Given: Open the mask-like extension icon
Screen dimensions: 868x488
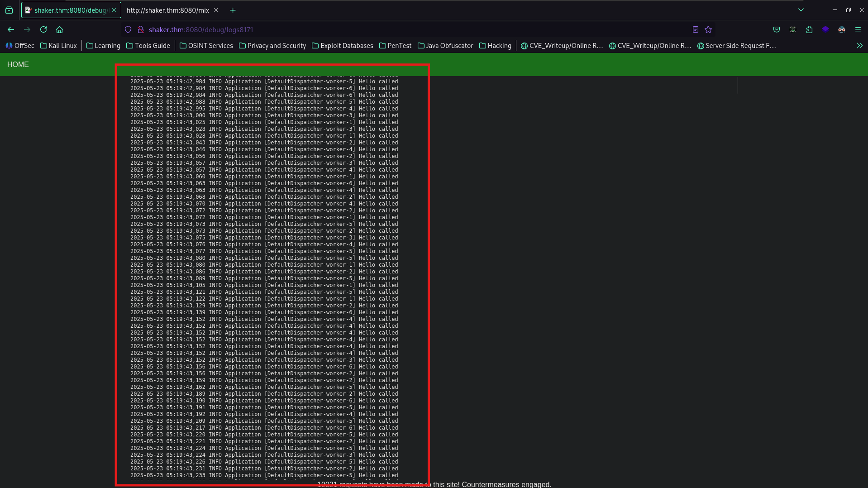Looking at the screenshot, I should (842, 29).
